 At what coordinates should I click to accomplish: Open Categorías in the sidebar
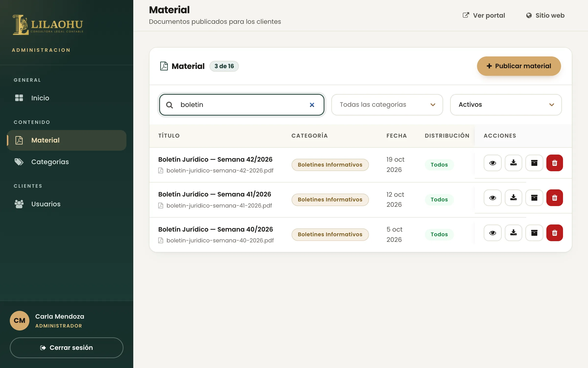coord(67,162)
